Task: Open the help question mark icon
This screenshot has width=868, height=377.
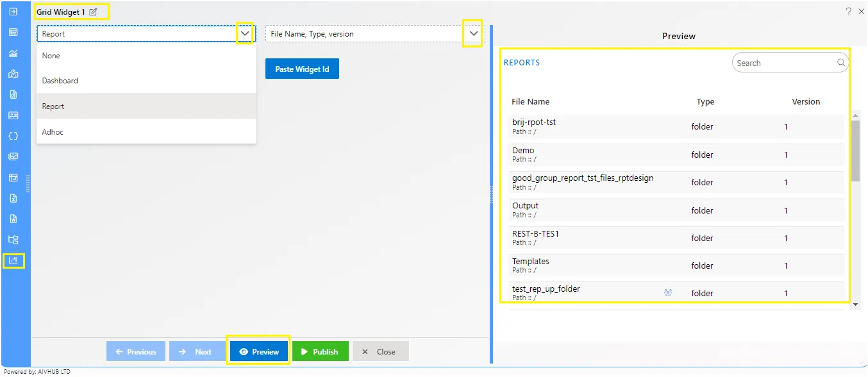Action: coord(848,12)
